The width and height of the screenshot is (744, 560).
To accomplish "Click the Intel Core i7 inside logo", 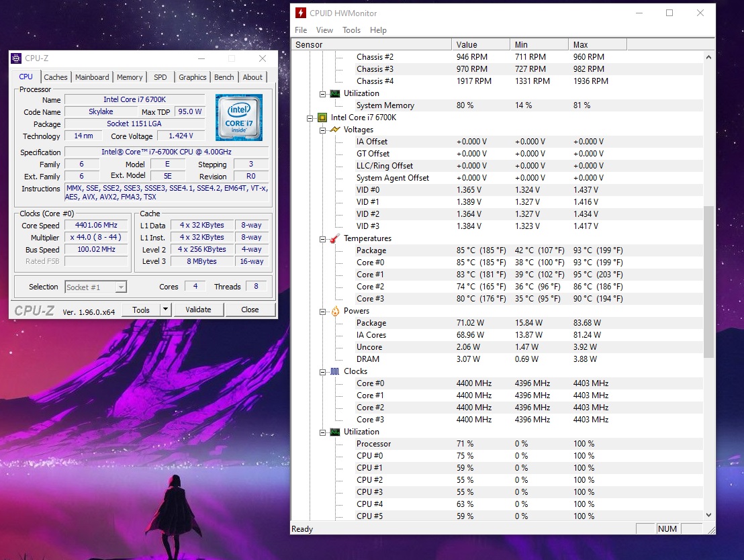I will pos(238,118).
